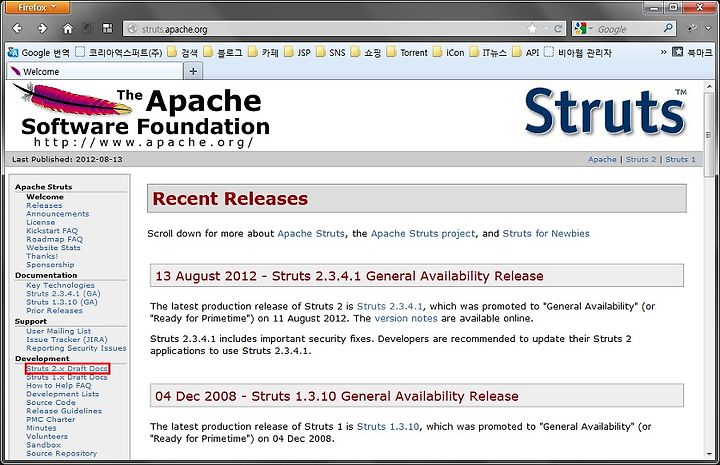Open Kickstart FAQ in the sidebar

52,231
